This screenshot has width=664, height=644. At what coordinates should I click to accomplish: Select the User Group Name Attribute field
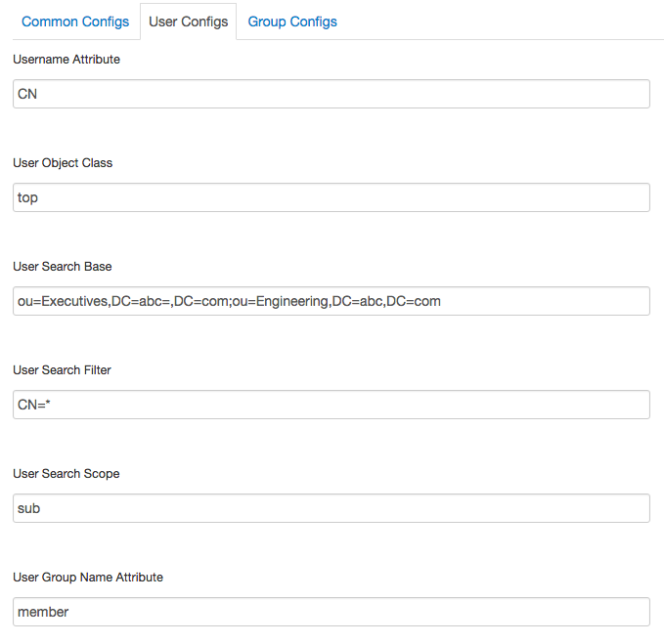point(332,612)
